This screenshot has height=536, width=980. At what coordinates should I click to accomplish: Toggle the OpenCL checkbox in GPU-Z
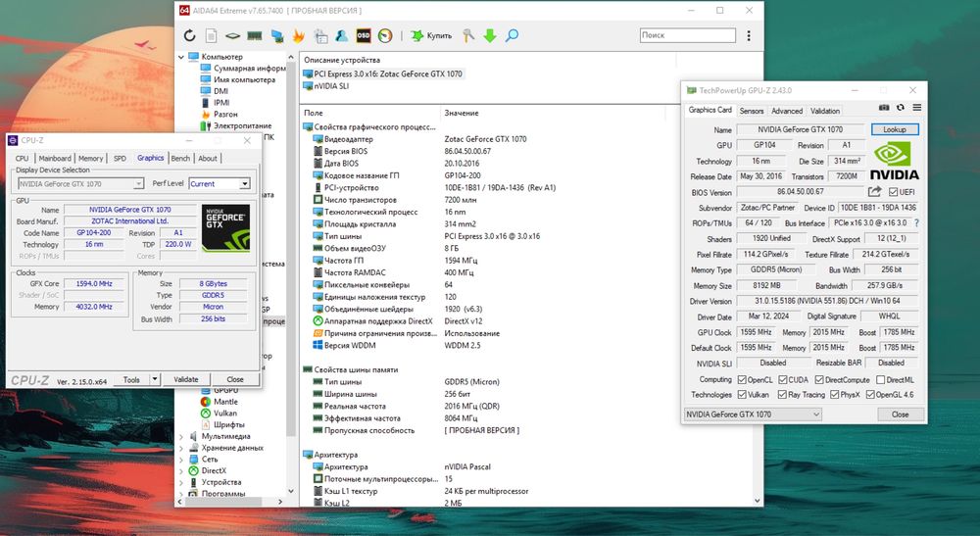pos(742,380)
